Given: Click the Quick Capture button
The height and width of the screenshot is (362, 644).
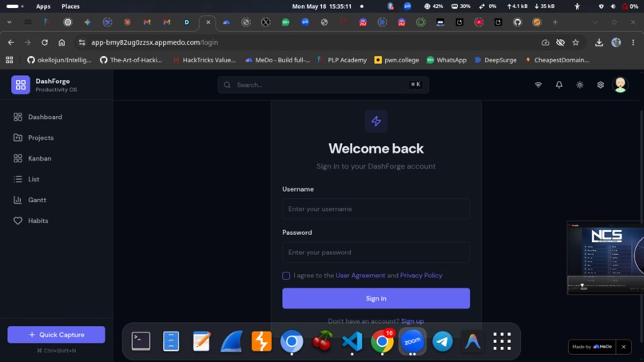Looking at the screenshot, I should click(56, 335).
